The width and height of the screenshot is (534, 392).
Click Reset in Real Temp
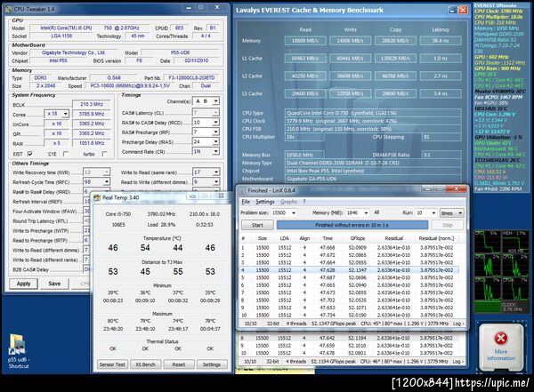pyautogui.click(x=179, y=364)
